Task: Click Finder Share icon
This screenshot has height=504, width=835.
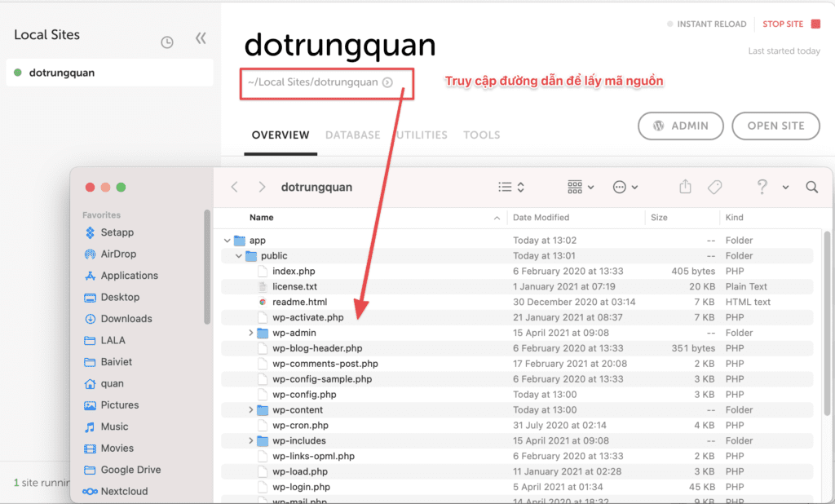Action: pos(685,187)
